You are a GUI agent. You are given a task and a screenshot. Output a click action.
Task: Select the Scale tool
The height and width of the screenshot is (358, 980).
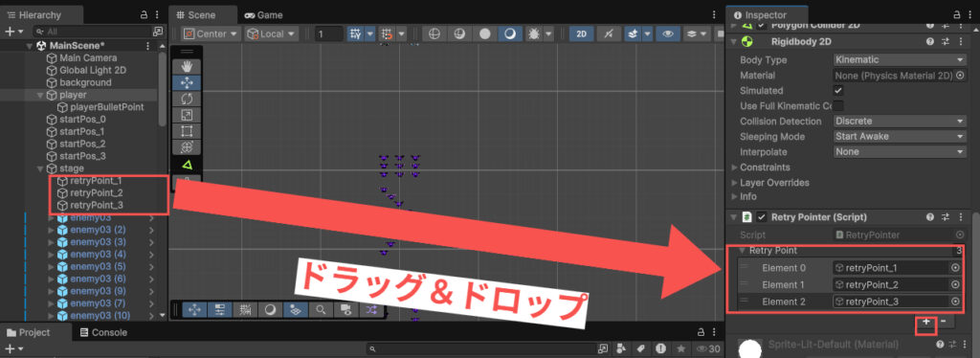pos(188,115)
